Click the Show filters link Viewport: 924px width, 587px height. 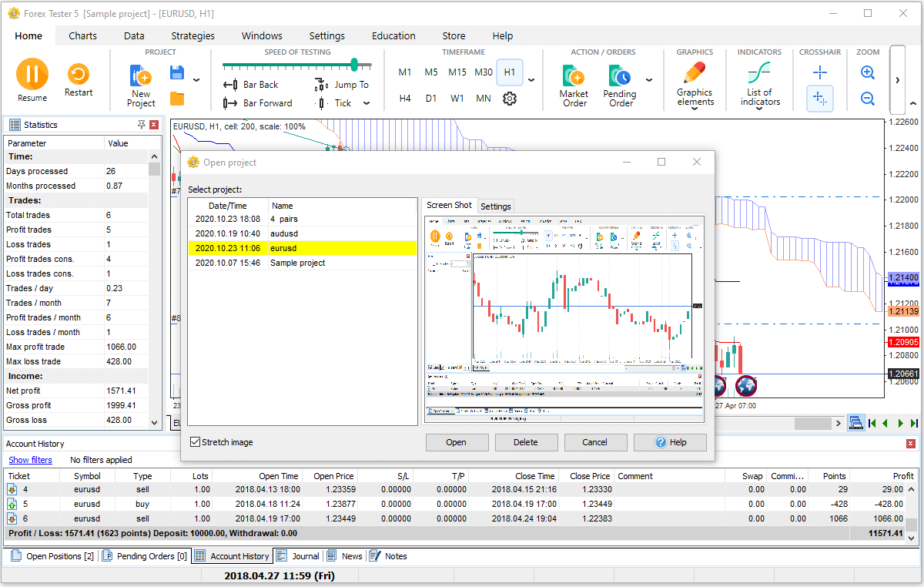tap(31, 460)
